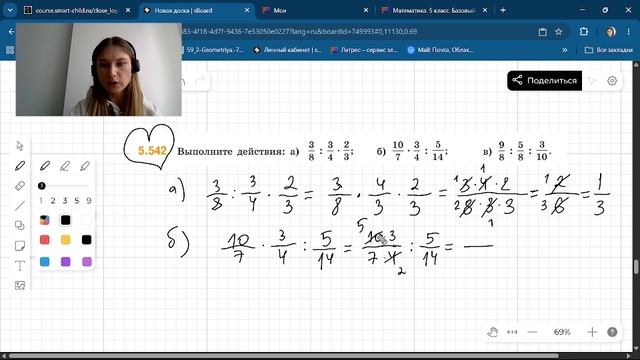Open board settings gear
640x360 pixels.
tap(612, 81)
